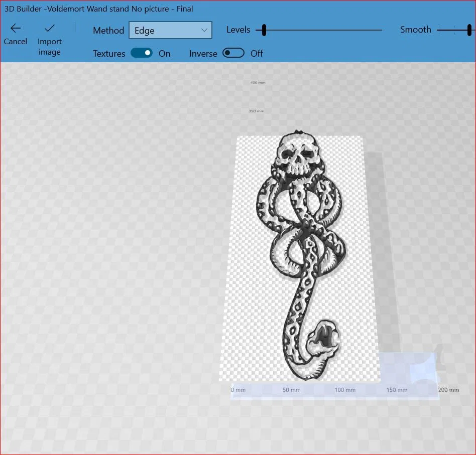Viewport: 476px width, 455px height.
Task: Turn off the Textures toggle switch
Action: [x=142, y=53]
